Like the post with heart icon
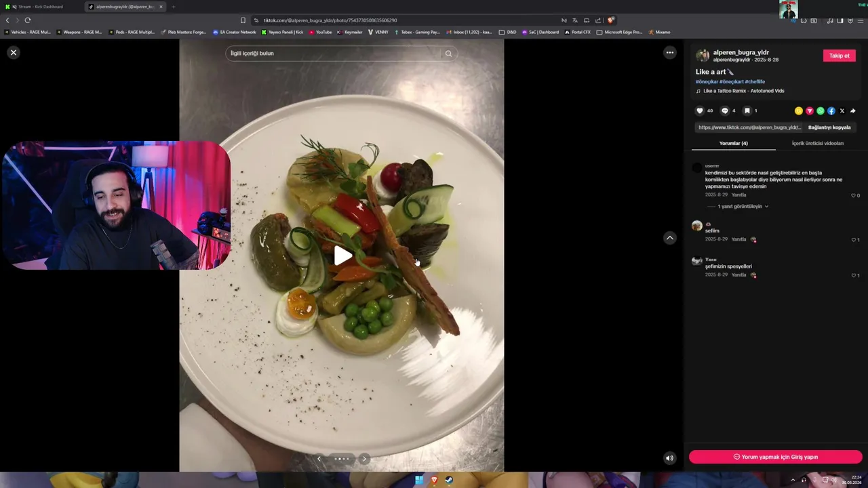Image resolution: width=868 pixels, height=488 pixels. tap(700, 110)
